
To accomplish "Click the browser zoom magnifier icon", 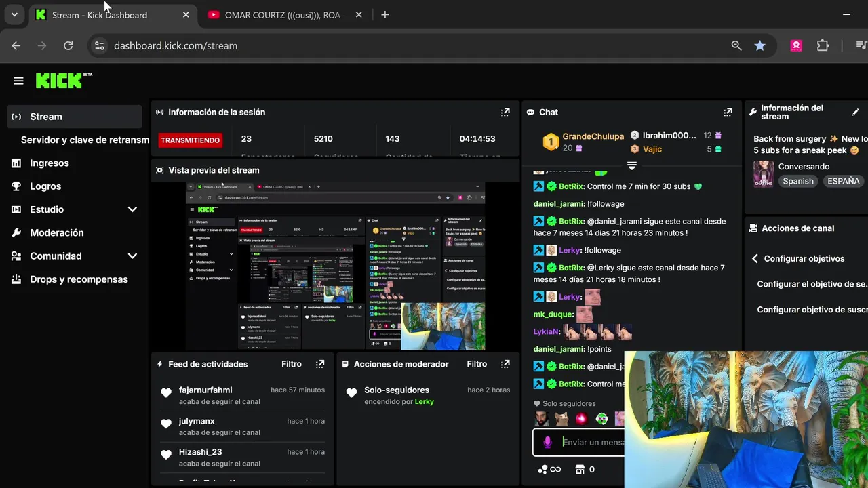I will click(736, 45).
